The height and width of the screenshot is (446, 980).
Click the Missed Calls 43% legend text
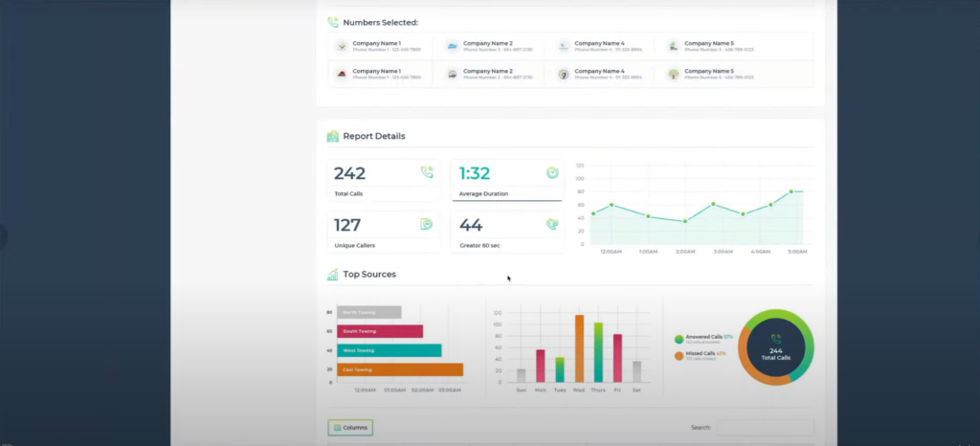[x=705, y=353]
